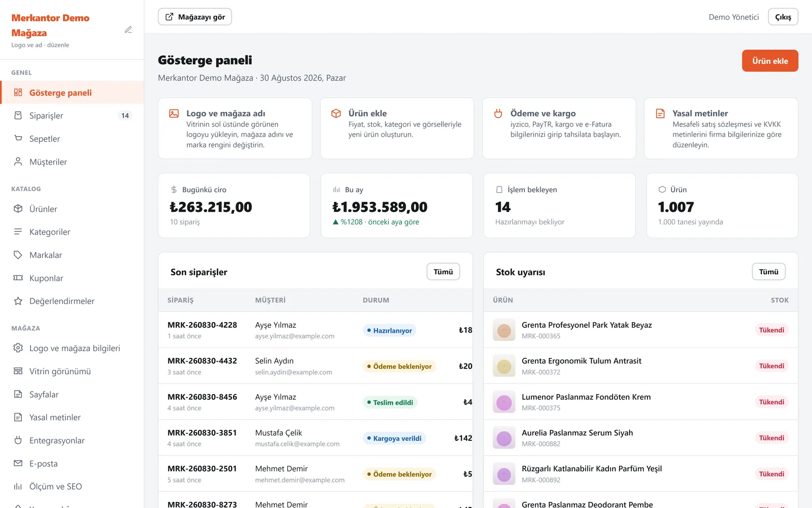Screen dimensions: 812x508
Task: Click the Ürünler box icon
Action: click(18, 209)
